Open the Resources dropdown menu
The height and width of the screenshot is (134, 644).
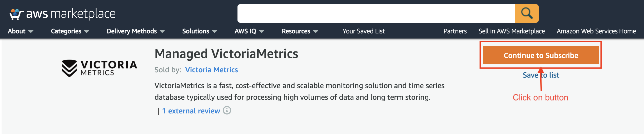tap(300, 31)
